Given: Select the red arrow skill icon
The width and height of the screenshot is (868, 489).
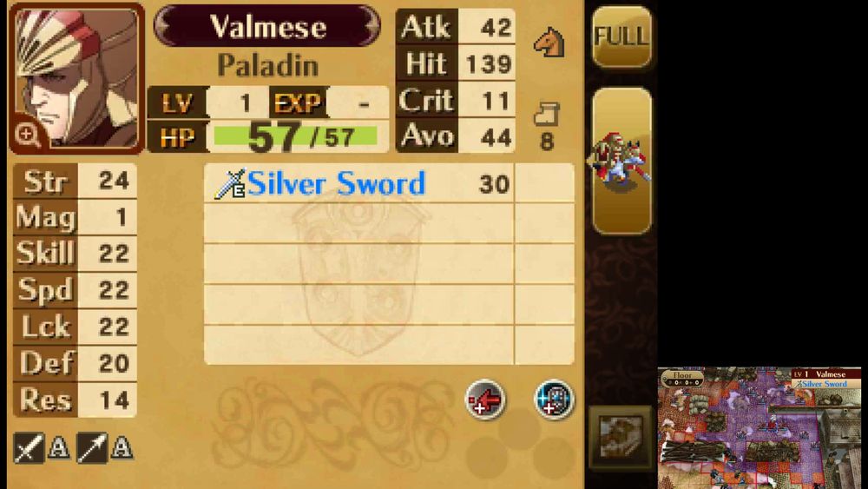Looking at the screenshot, I should 485,400.
